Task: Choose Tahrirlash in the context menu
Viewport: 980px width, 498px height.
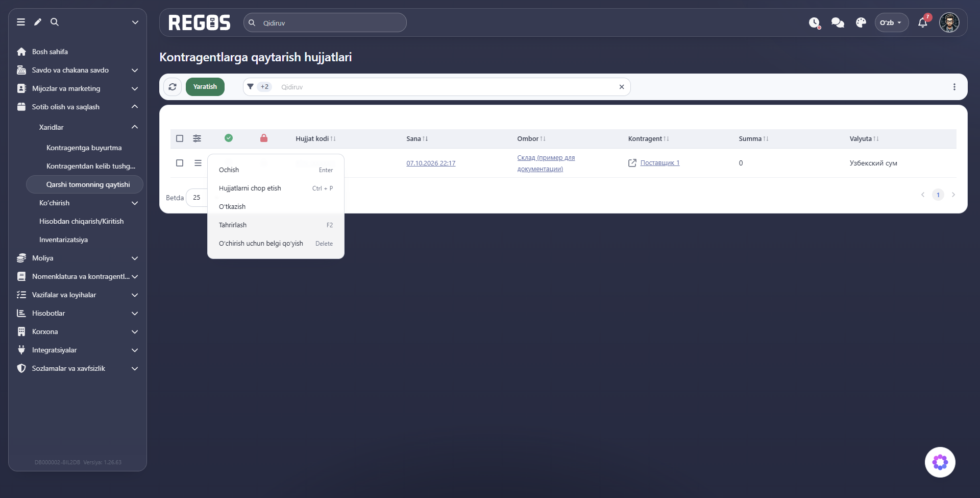Action: pyautogui.click(x=276, y=225)
